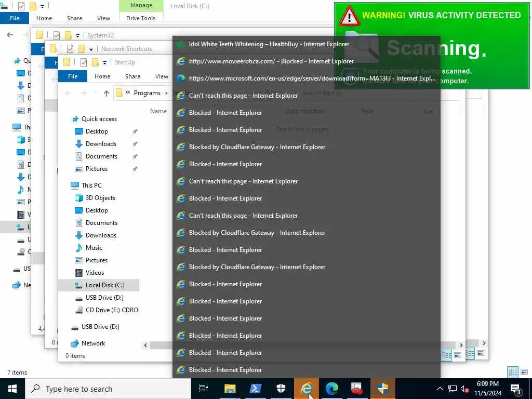Click the Internet Explorer taskbar icon
The width and height of the screenshot is (532, 399).
306,389
